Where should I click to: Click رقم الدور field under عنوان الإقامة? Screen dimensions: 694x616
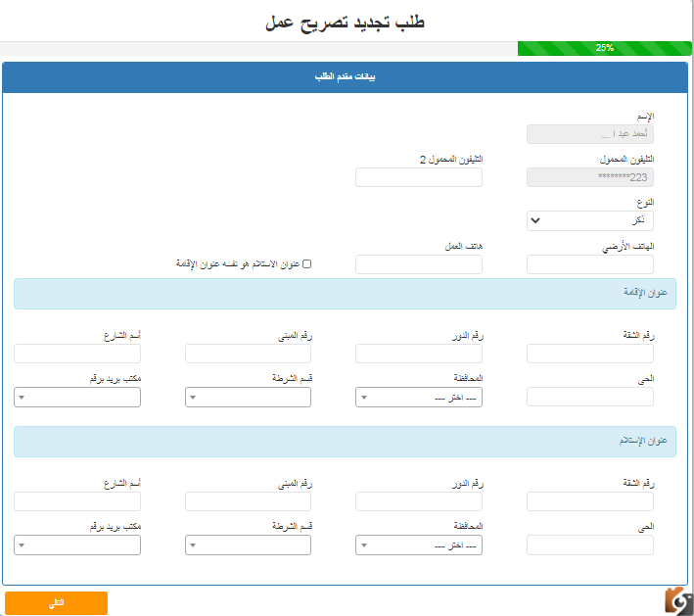pyautogui.click(x=419, y=354)
